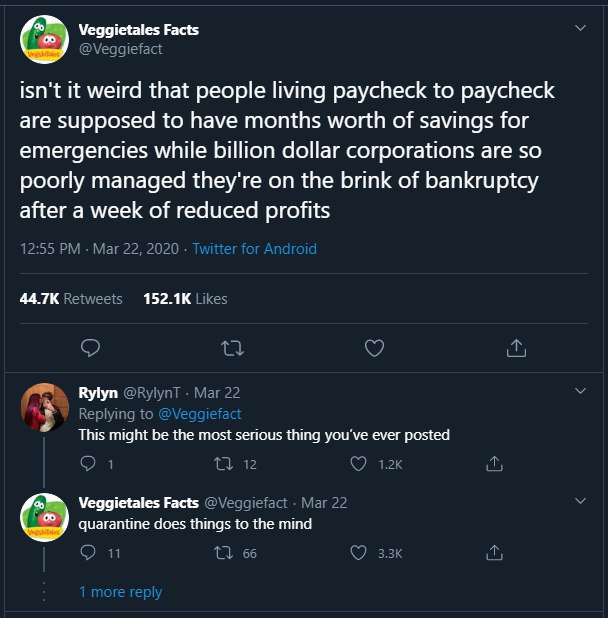Reply to the main Veggietales Facts tweet
This screenshot has width=608, height=618.
90,348
